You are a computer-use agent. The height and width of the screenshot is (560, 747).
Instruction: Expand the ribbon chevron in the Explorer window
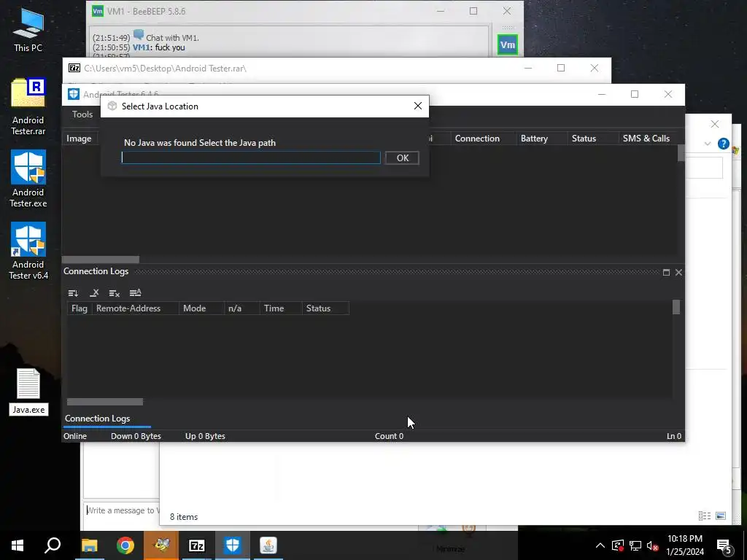tap(708, 144)
